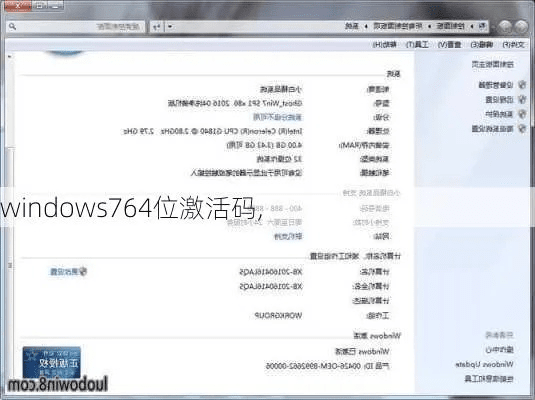Open the 性能信息和工具 link
This screenshot has height=400, width=535.
489,379
